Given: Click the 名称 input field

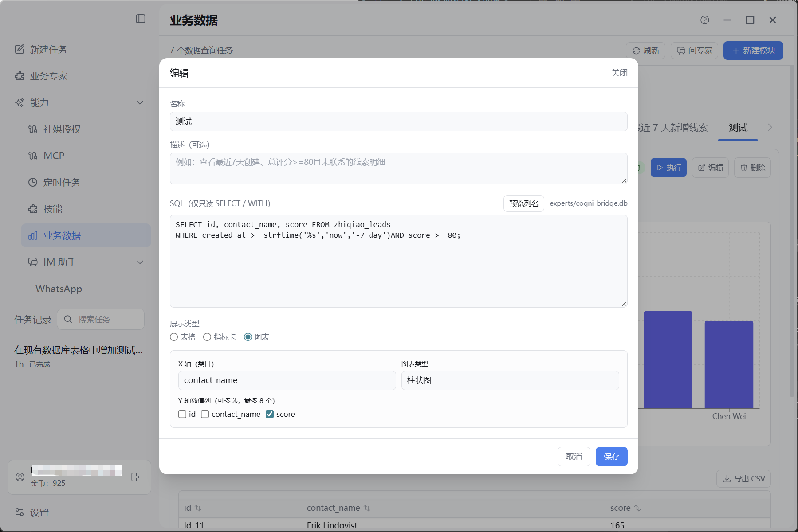Looking at the screenshot, I should tap(398, 121).
